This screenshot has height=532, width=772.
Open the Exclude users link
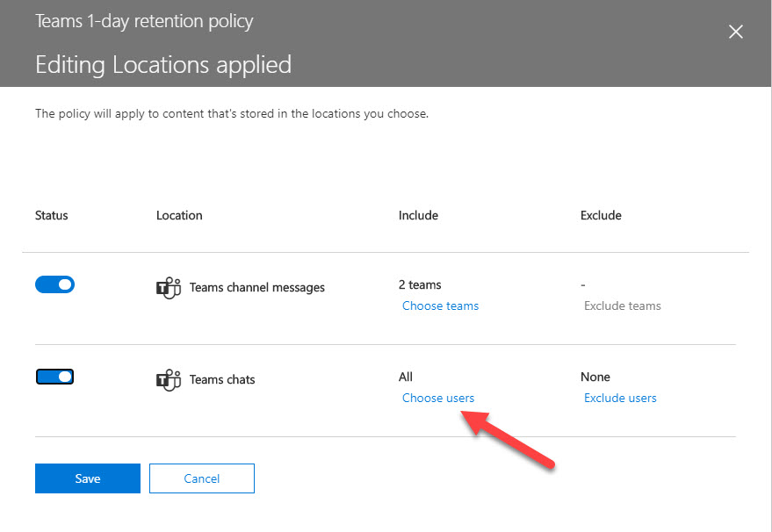620,398
